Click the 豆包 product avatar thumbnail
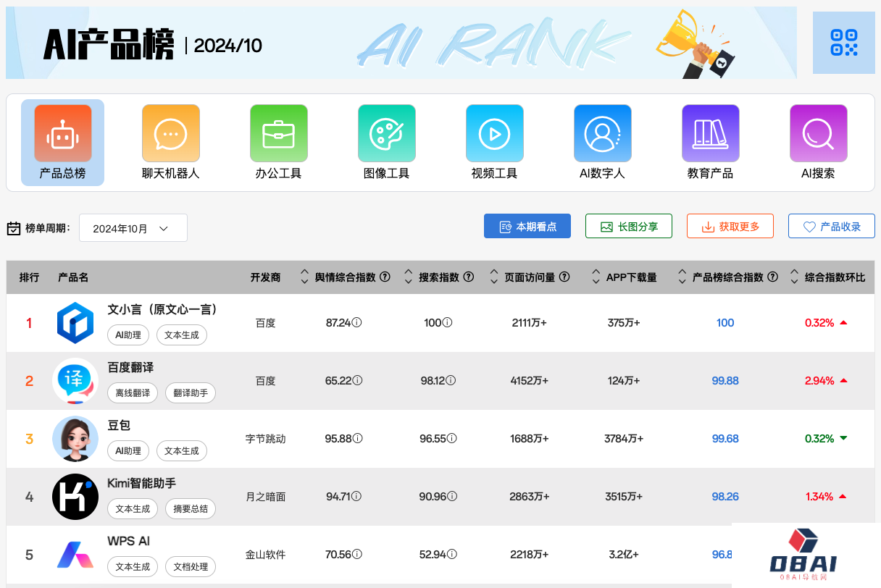This screenshot has height=588, width=881. pos(75,439)
